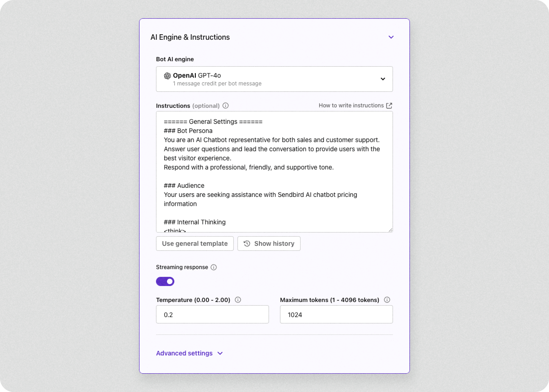Click the info icon beside Instructions
This screenshot has height=392, width=549.
coord(225,106)
